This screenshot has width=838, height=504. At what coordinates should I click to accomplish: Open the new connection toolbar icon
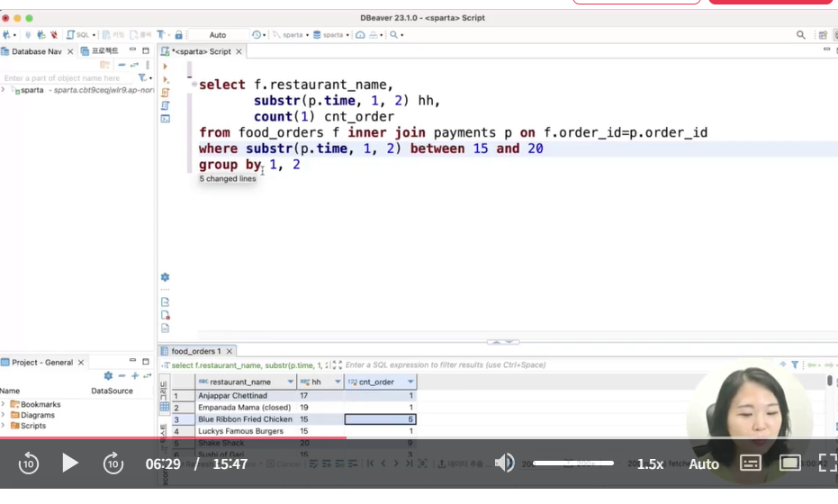click(x=7, y=35)
